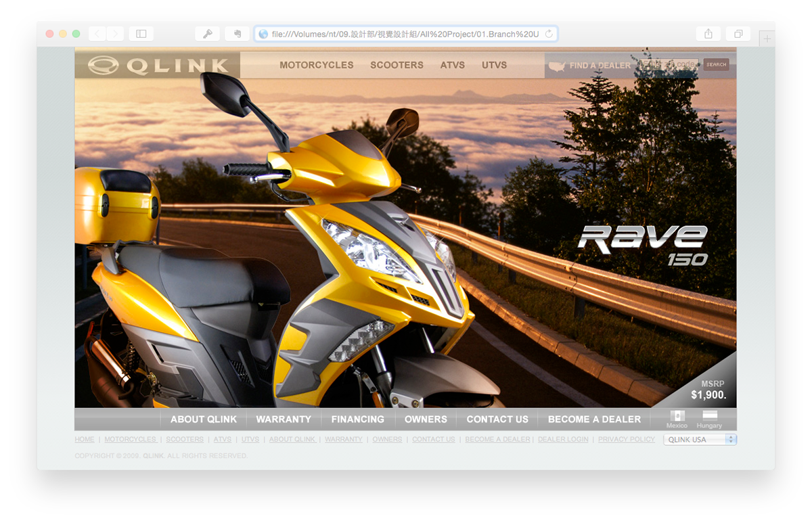
Task: Show all tabs overview icon
Action: (738, 34)
